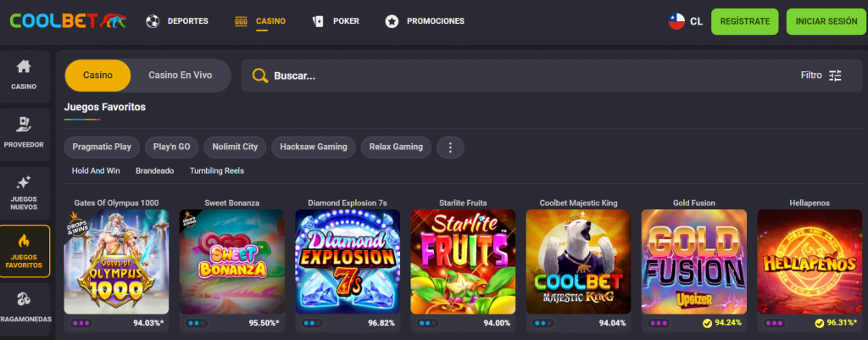Click the verified badge on Hellapenos
The height and width of the screenshot is (340, 868).
pyautogui.click(x=820, y=323)
